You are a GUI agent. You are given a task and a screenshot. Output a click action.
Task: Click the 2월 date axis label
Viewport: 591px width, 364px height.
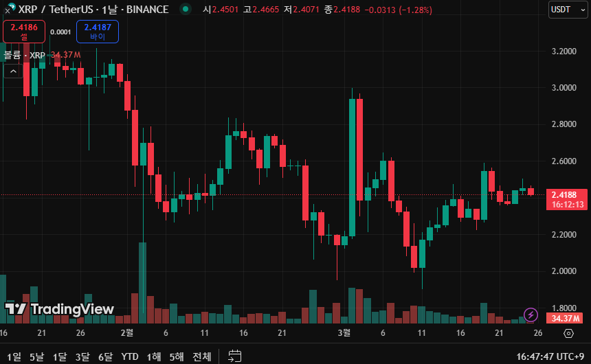(x=127, y=332)
